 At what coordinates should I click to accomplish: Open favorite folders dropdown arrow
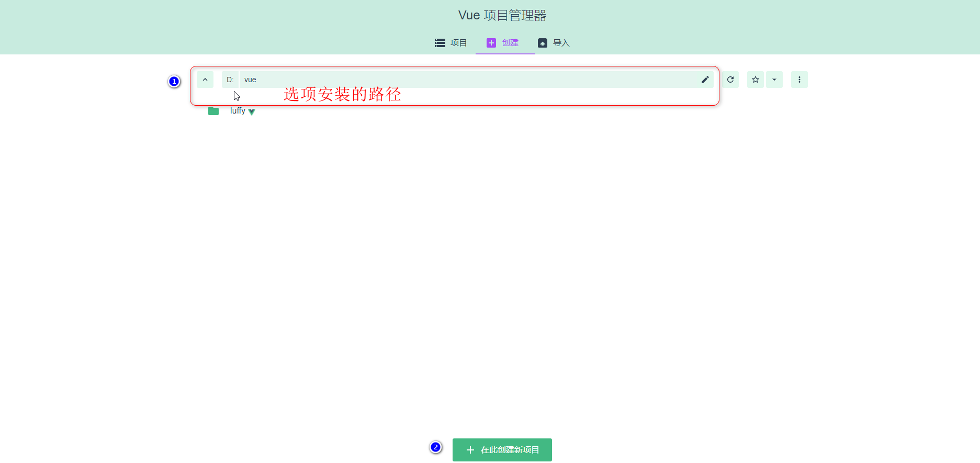click(774, 80)
